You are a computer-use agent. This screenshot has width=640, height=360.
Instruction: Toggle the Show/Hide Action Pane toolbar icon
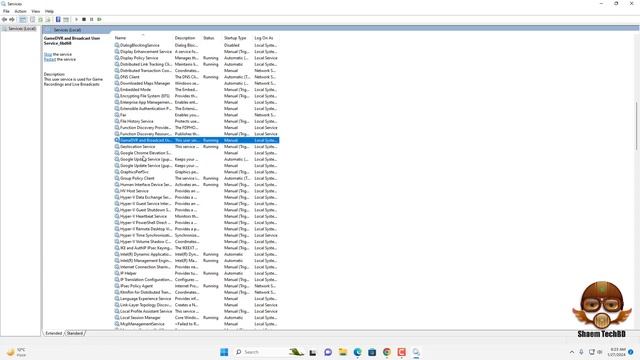coord(66,20)
